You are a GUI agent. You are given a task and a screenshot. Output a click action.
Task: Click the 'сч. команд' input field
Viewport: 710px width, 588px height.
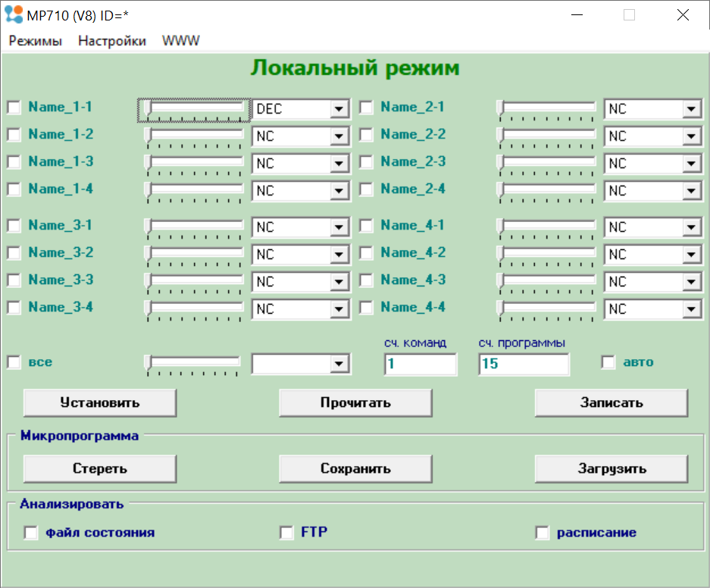click(x=421, y=364)
